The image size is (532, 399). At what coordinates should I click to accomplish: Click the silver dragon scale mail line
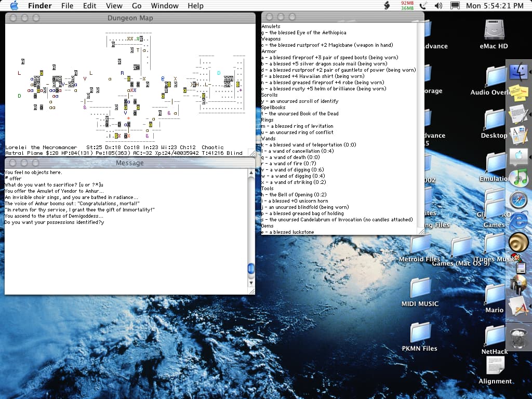pyautogui.click(x=324, y=64)
